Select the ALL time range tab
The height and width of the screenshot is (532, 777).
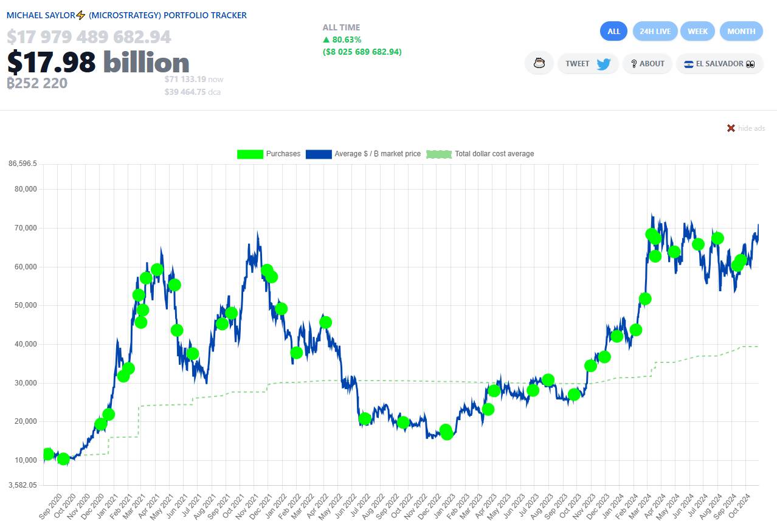[613, 31]
